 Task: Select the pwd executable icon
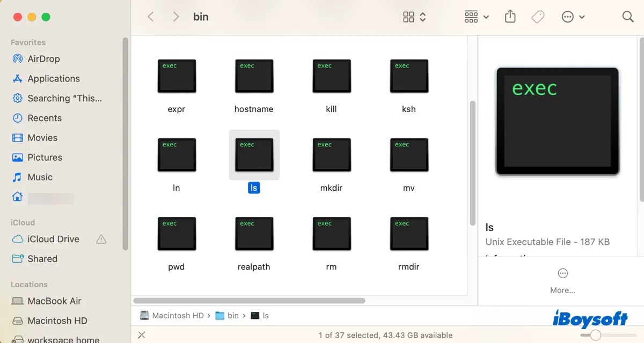pos(177,234)
